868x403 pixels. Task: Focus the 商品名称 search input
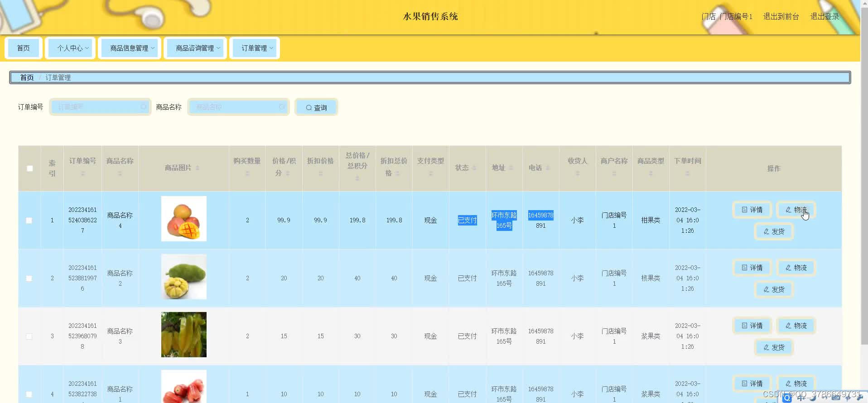pyautogui.click(x=238, y=107)
